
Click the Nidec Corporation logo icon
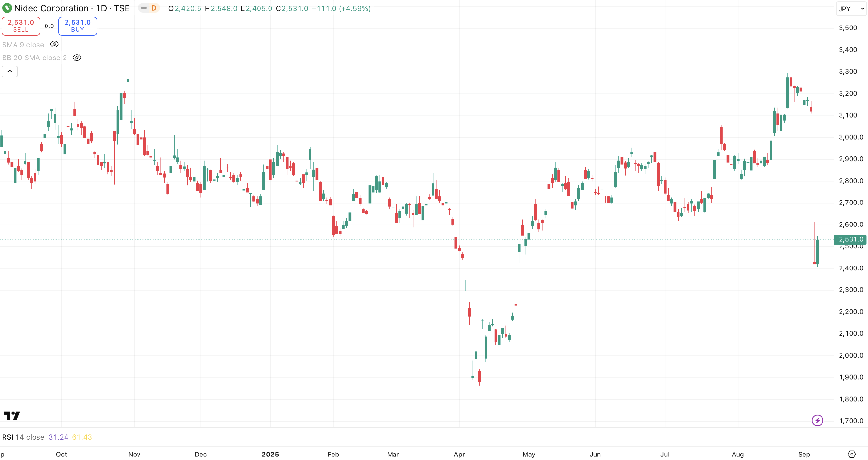pos(7,8)
